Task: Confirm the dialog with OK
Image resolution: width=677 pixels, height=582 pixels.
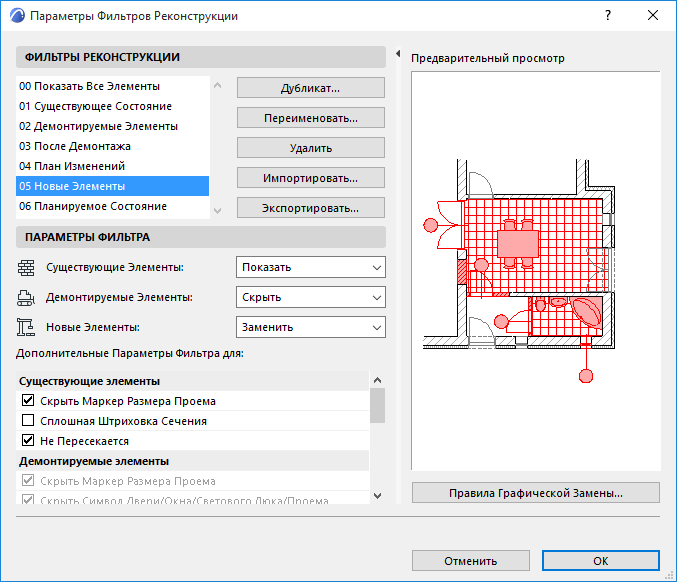Action: pyautogui.click(x=601, y=561)
